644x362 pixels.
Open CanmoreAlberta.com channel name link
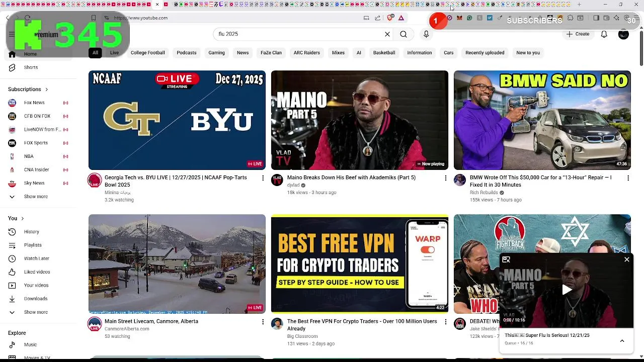(x=127, y=329)
